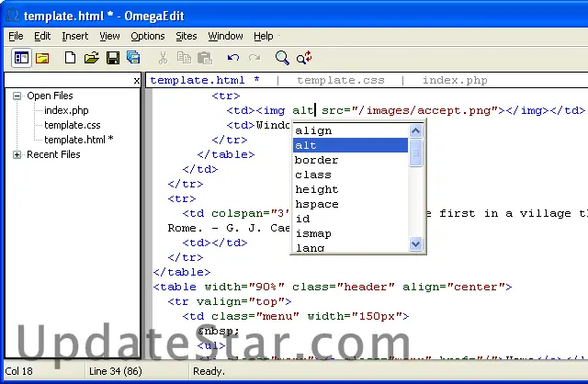Select the Open Files tree label
The height and width of the screenshot is (384, 588).
pyautogui.click(x=50, y=96)
